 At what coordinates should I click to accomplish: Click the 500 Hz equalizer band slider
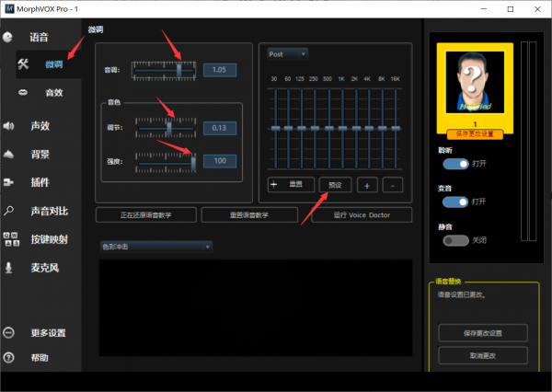coord(329,129)
